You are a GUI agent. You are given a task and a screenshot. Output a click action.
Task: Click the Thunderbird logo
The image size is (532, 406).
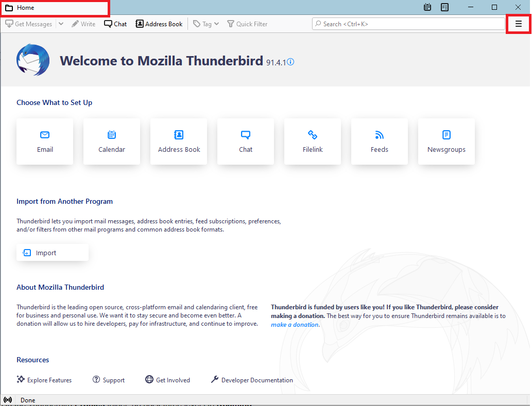pos(33,60)
